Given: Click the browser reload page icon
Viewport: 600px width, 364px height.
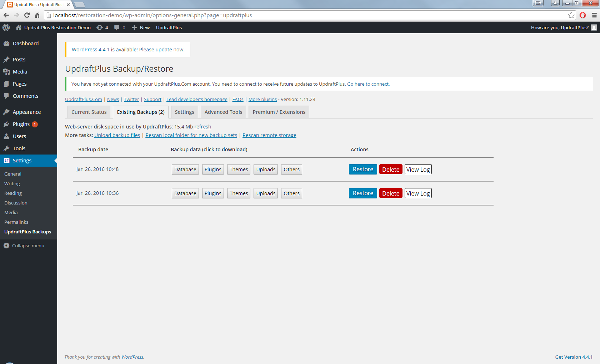Looking at the screenshot, I should tap(27, 15).
